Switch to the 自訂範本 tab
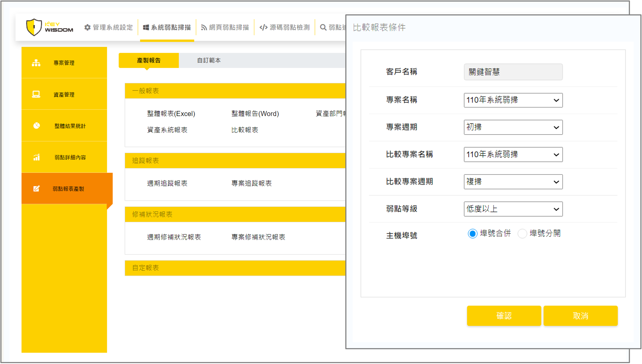This screenshot has width=642, height=364. [209, 60]
